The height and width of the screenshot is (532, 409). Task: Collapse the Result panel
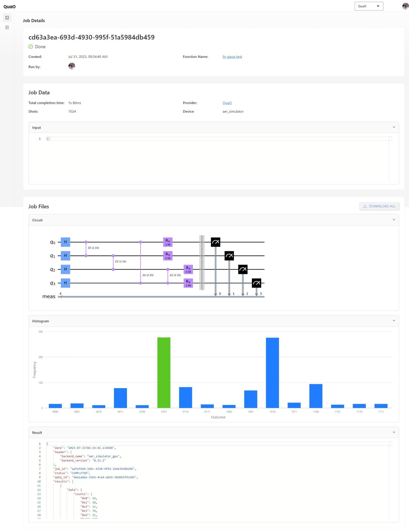click(x=394, y=432)
